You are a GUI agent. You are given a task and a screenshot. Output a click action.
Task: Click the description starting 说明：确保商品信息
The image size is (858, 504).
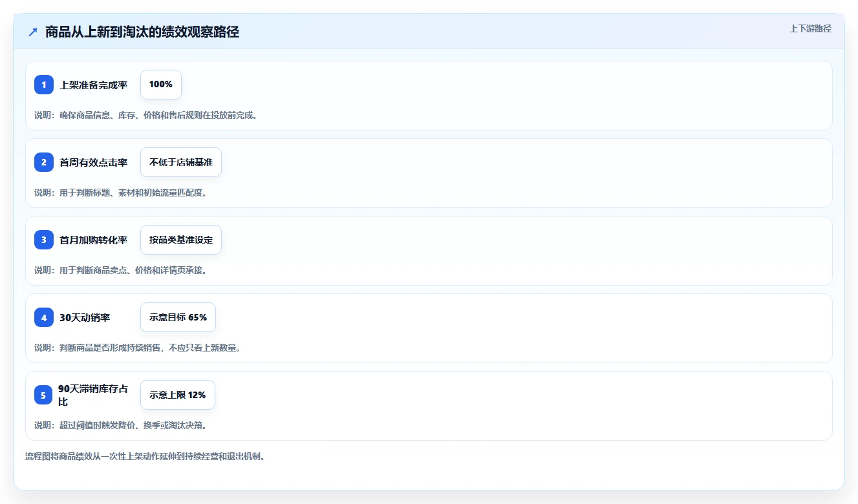coord(146,115)
